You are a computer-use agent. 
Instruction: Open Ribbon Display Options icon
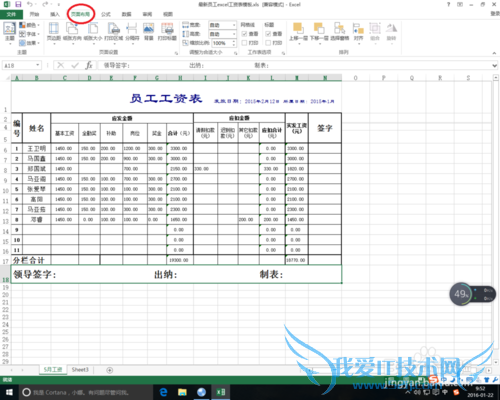click(x=460, y=4)
